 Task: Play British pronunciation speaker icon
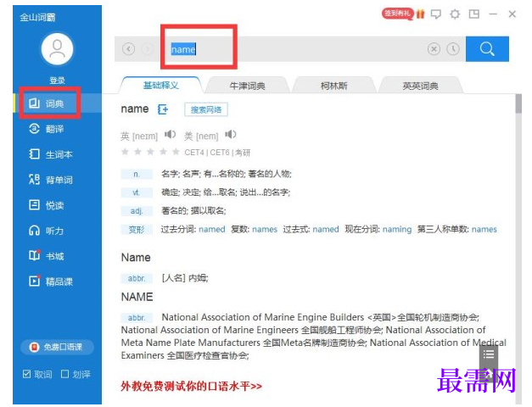[170, 135]
